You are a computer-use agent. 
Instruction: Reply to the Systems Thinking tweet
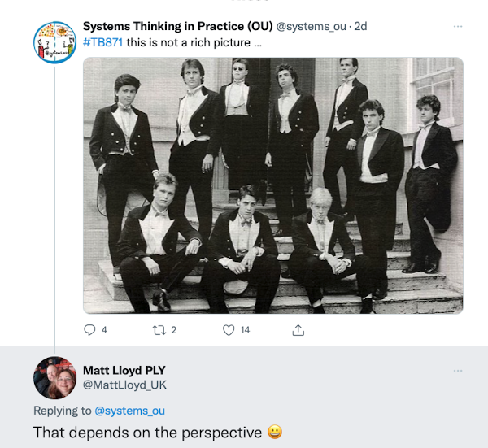[90, 330]
